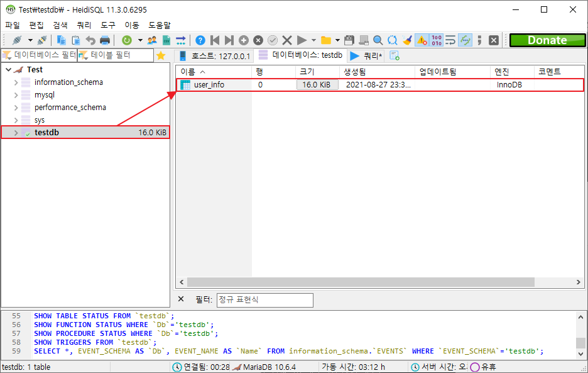Open the 도움말 menu

click(160, 25)
